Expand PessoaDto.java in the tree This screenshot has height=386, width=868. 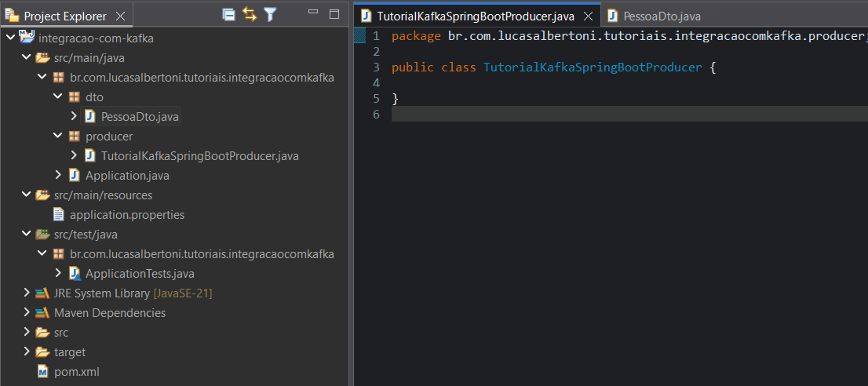tap(74, 117)
